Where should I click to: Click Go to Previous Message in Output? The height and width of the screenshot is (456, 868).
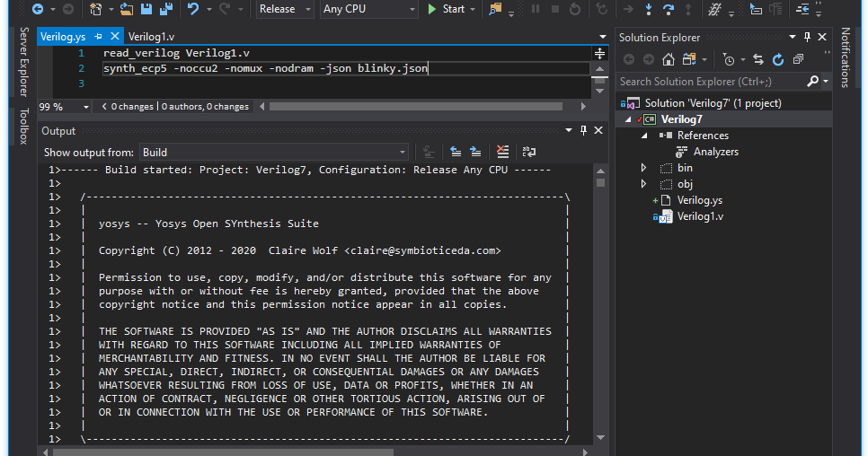click(456, 152)
